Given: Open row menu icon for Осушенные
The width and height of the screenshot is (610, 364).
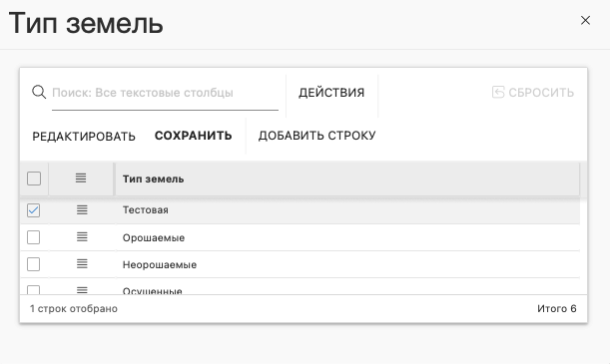Looking at the screenshot, I should coord(82,290).
